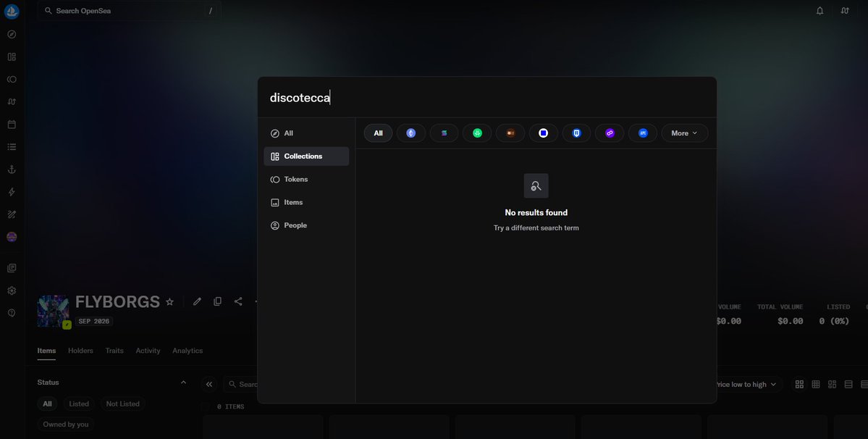Viewport: 868px width, 439px height.
Task: Collapse the Status filter section
Action: point(183,382)
